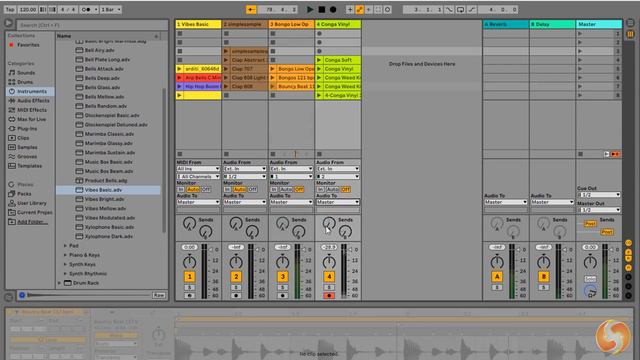Open the Drums category in the browser
The width and height of the screenshot is (640, 360).
(25, 82)
